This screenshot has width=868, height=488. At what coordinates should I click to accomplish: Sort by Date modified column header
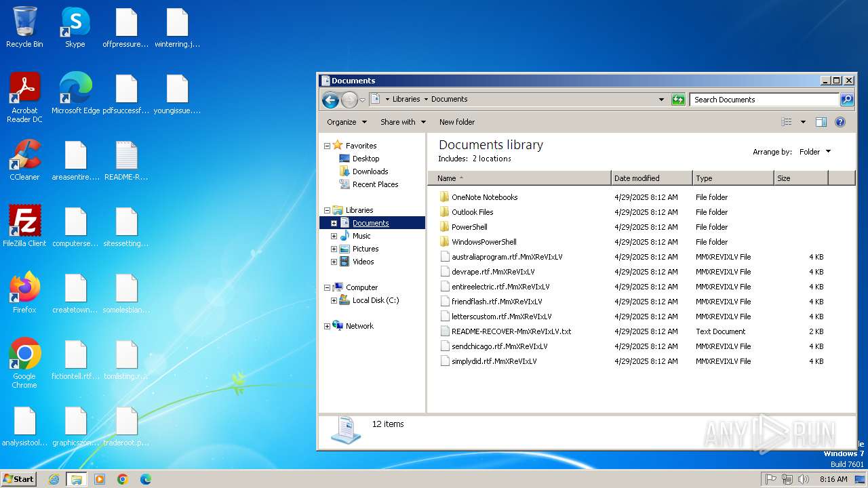coord(652,178)
